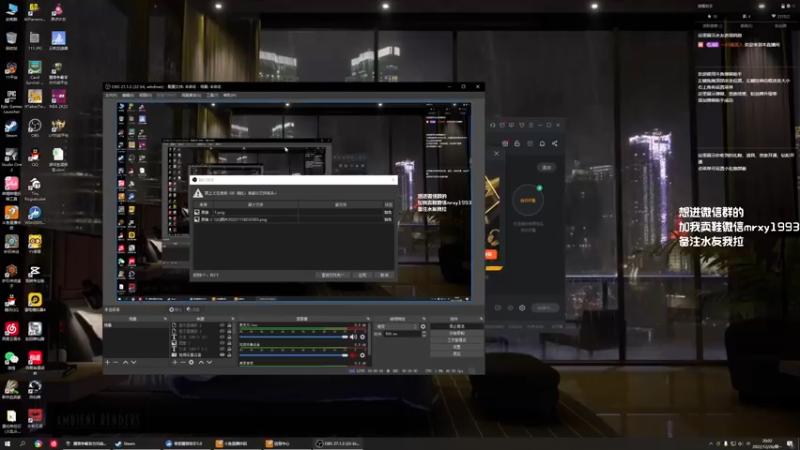Click share icon in right companion window

coord(555,144)
